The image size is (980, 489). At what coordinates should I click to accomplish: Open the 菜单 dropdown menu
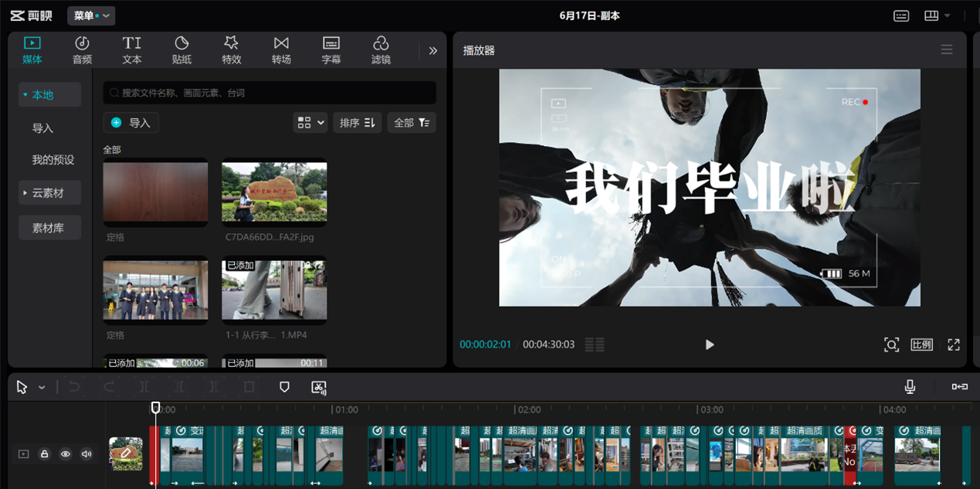tap(91, 15)
